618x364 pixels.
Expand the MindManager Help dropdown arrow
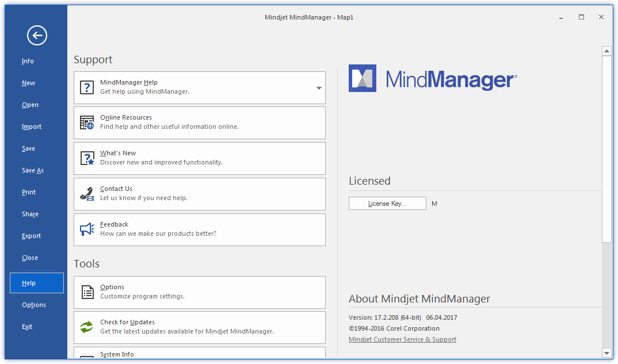319,88
